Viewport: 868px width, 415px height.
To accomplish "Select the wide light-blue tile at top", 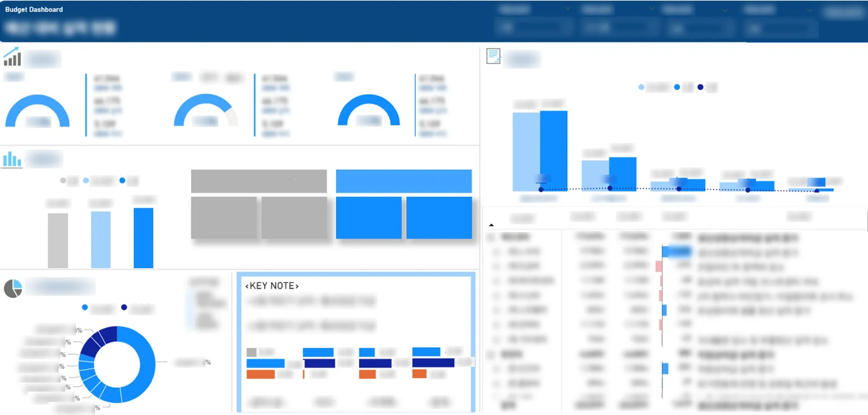I will [x=404, y=181].
